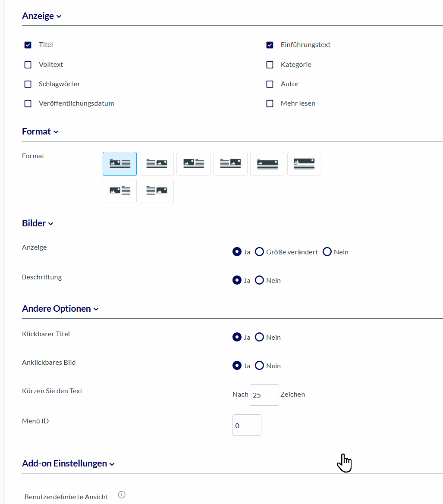Check the Veröffentlichungsdatum option
Screen dimensions: 443x504
click(28, 103)
